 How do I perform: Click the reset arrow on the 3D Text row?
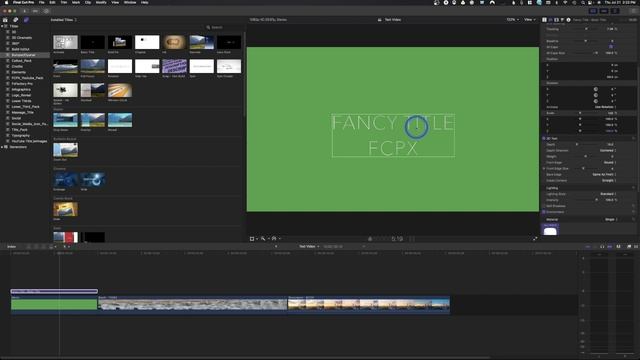pyautogui.click(x=633, y=138)
